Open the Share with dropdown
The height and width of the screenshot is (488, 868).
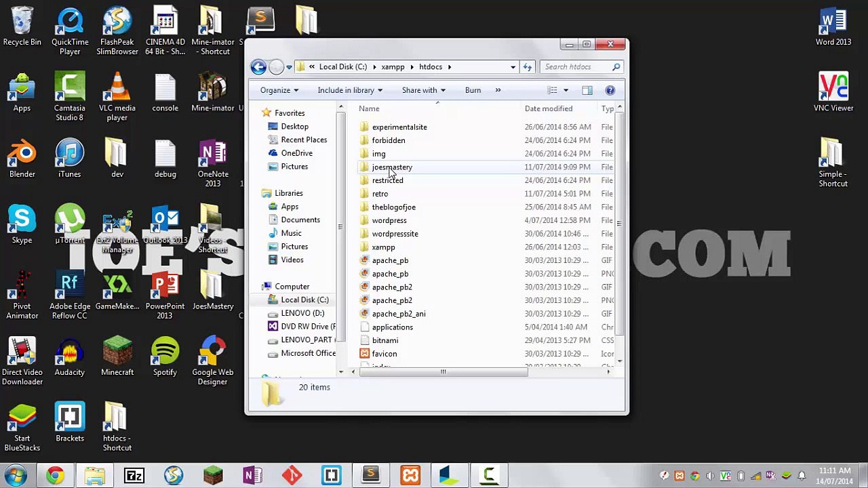pos(423,90)
